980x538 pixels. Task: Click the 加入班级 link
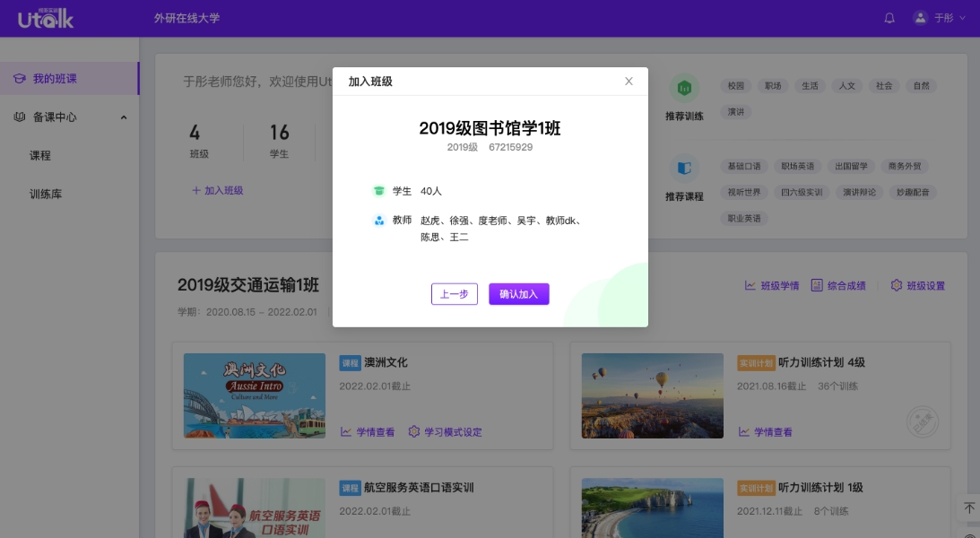pos(218,191)
